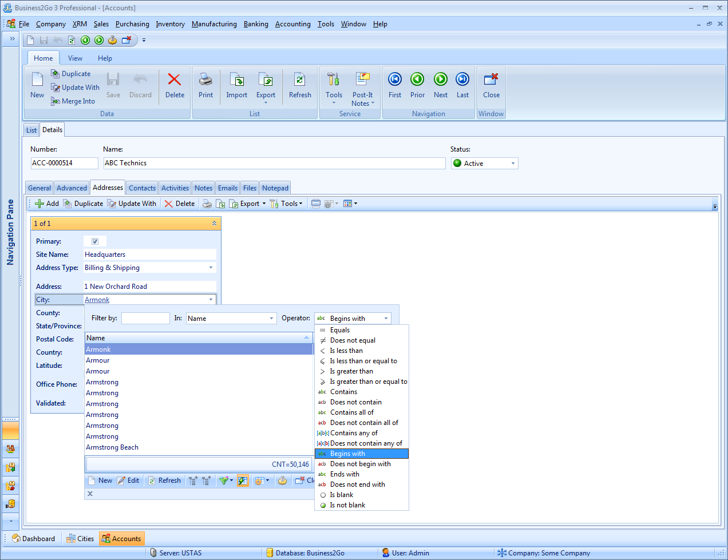Collapse the 1 of 1 address card

tap(214, 224)
